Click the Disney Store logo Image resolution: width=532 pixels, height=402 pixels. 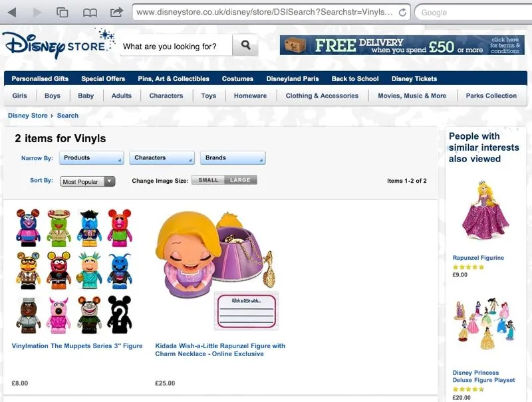click(58, 45)
